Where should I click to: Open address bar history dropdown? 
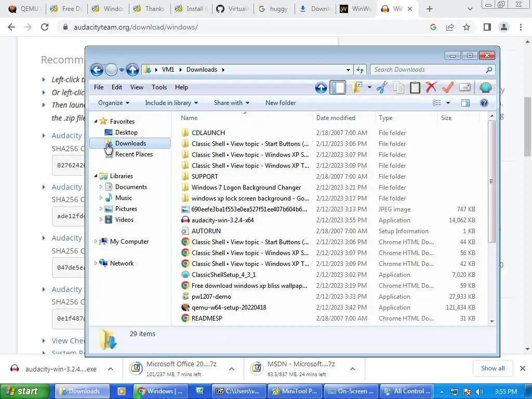coord(348,70)
